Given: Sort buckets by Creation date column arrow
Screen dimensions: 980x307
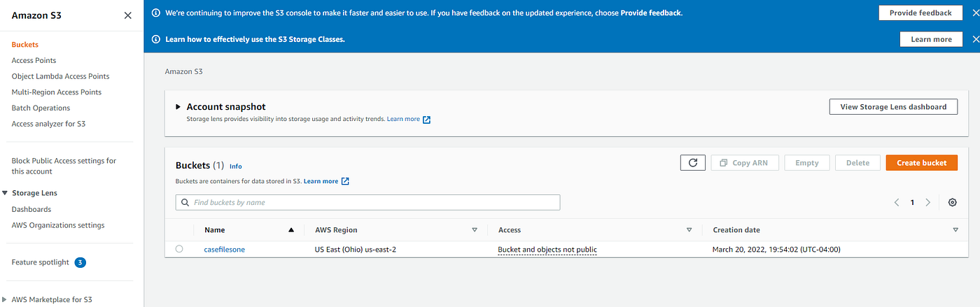Looking at the screenshot, I should tap(955, 229).
